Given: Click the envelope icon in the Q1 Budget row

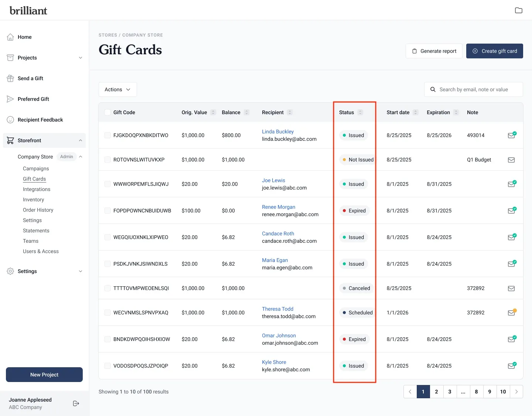Looking at the screenshot, I should click(511, 160).
